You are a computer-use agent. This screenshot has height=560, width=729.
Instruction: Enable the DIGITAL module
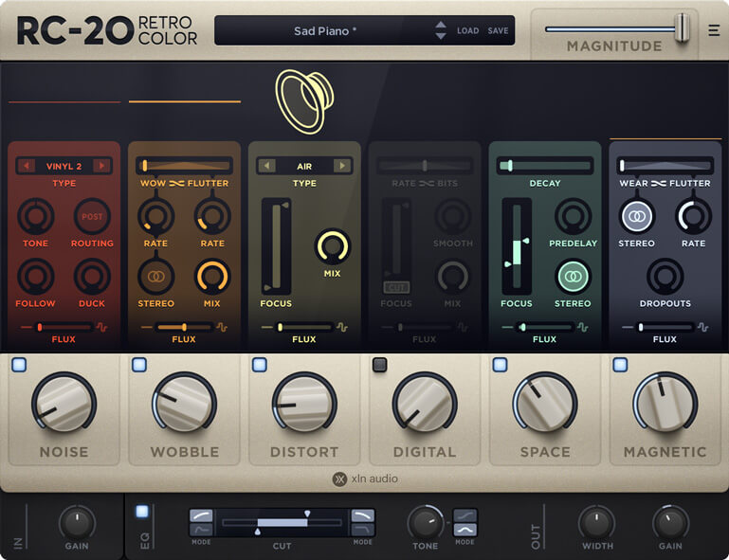pyautogui.click(x=380, y=365)
